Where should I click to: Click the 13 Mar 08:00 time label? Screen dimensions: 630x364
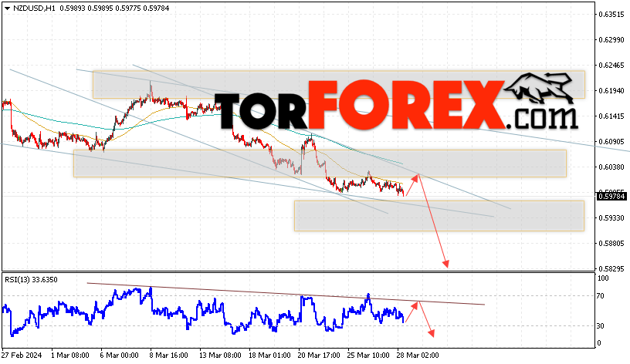point(220,356)
